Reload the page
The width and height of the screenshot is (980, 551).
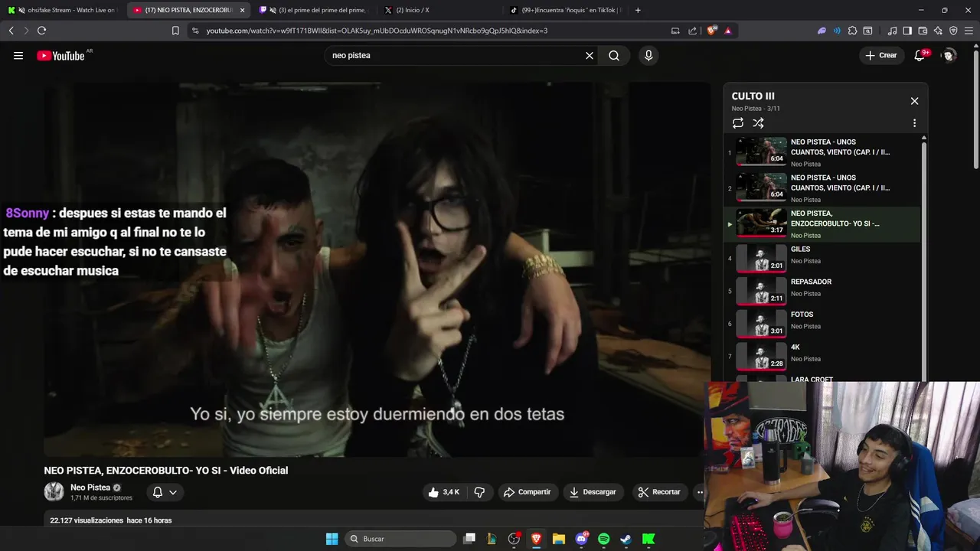click(x=41, y=31)
